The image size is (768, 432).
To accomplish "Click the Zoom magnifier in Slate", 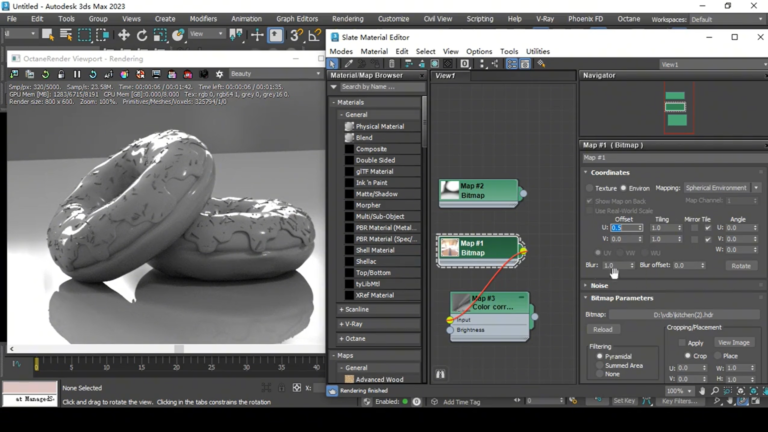I will (715, 391).
